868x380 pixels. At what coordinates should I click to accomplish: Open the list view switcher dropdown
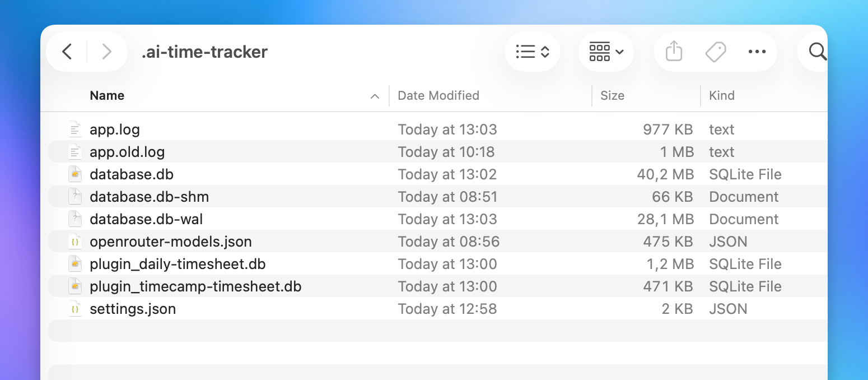tap(532, 52)
